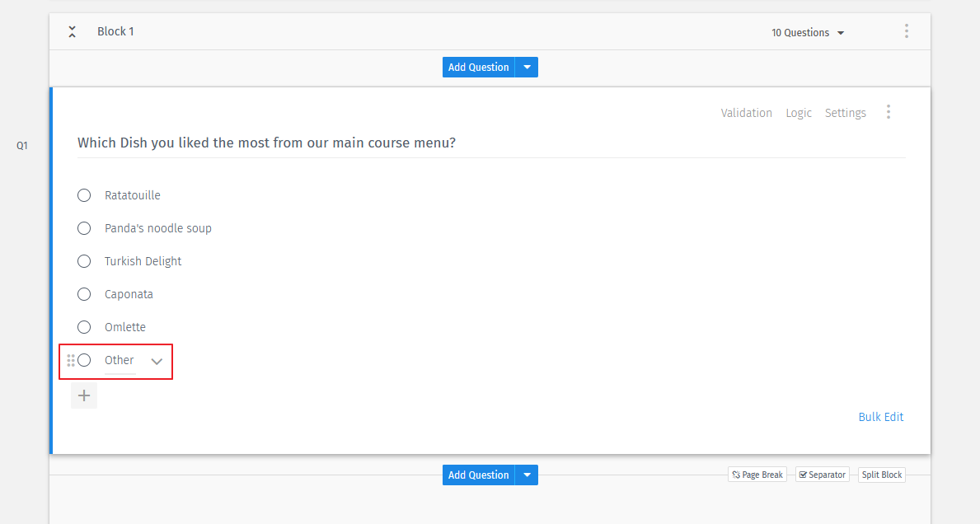The height and width of the screenshot is (524, 980).
Task: Click the drag handle beside Other
Action: (72, 360)
